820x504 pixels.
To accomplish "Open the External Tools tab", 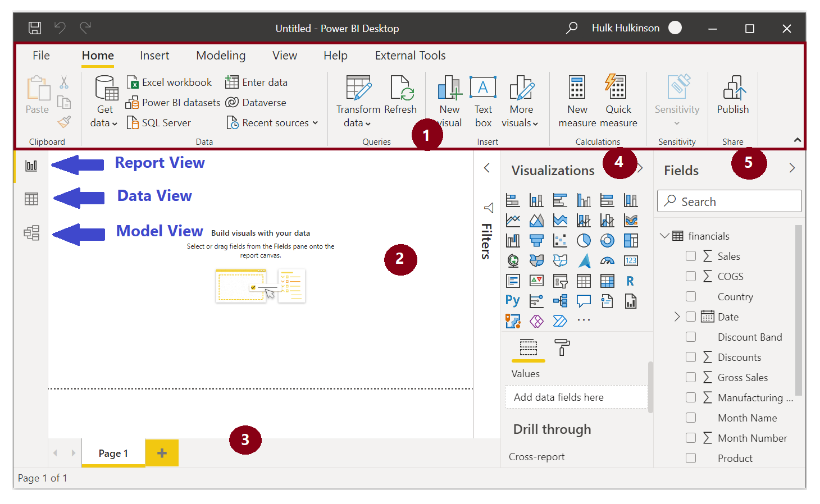I will (x=410, y=56).
